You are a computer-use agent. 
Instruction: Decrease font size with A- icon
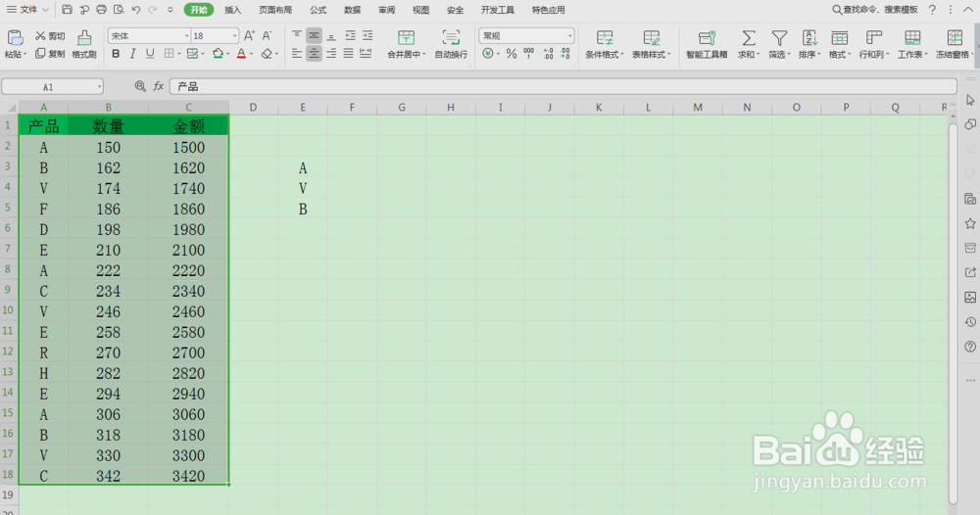(x=267, y=36)
